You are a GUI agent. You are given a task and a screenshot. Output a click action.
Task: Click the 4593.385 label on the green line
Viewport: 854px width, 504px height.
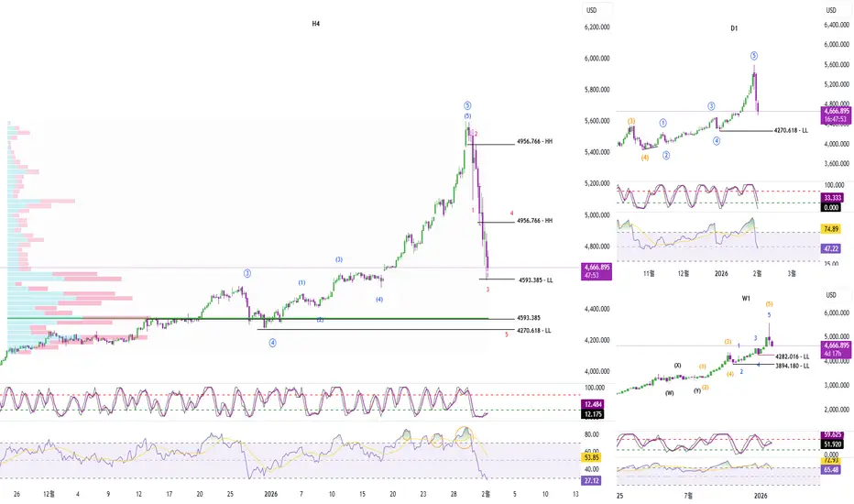[x=529, y=318]
